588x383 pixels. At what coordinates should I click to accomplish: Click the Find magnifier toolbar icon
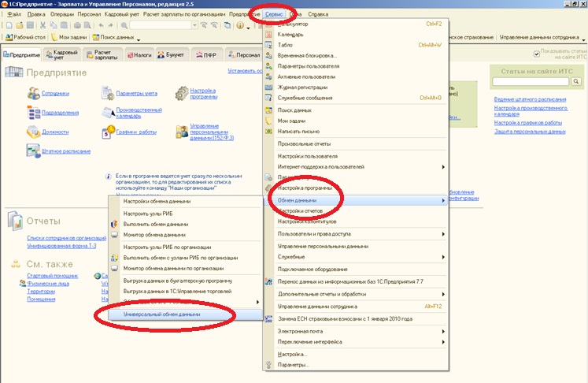[x=124, y=25]
